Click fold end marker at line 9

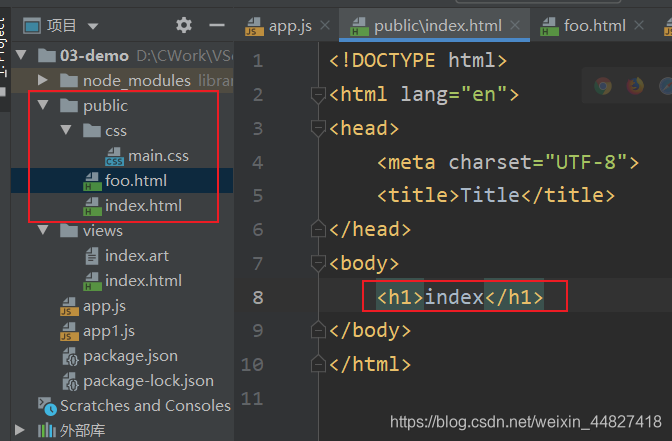(318, 330)
